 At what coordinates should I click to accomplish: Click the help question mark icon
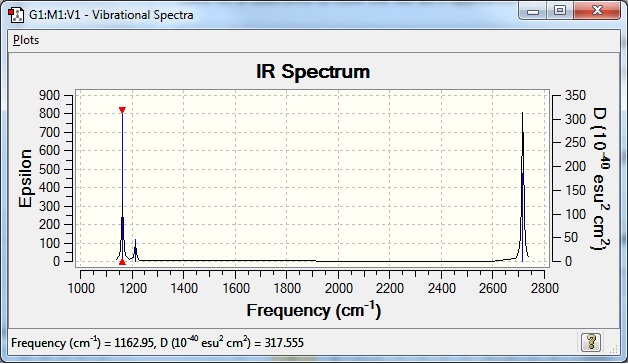591,342
